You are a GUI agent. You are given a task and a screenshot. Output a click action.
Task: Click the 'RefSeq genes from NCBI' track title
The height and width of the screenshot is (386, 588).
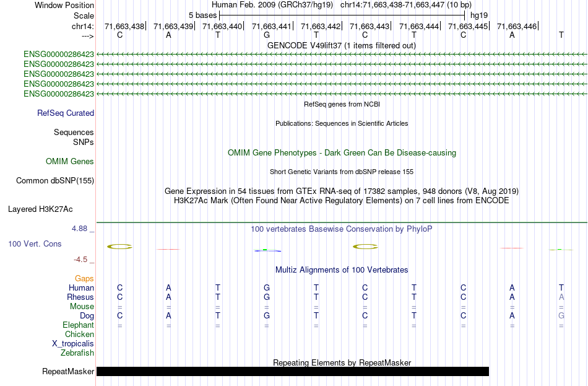click(342, 104)
